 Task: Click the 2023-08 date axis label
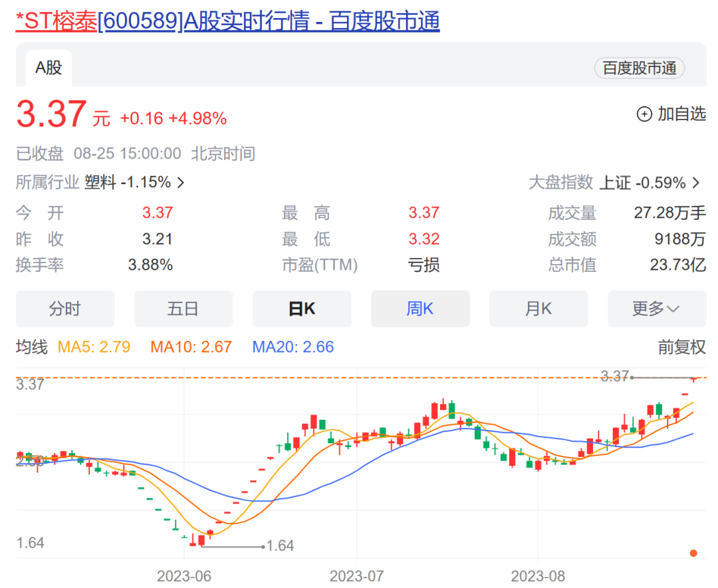click(x=538, y=576)
